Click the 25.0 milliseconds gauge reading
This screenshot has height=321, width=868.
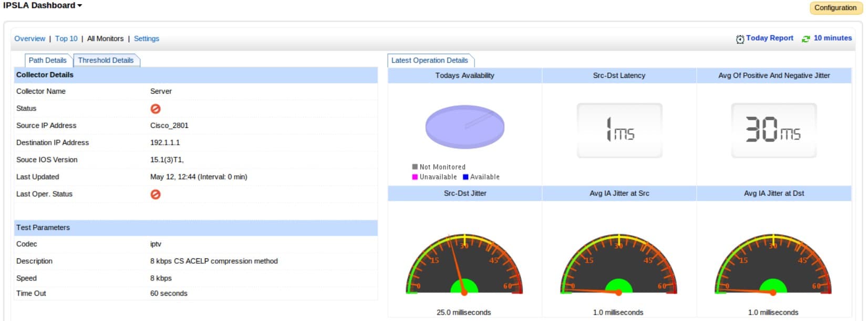[464, 313]
